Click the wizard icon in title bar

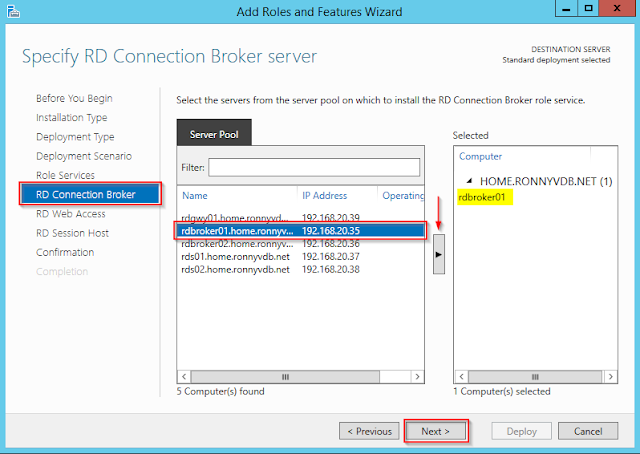coord(14,11)
